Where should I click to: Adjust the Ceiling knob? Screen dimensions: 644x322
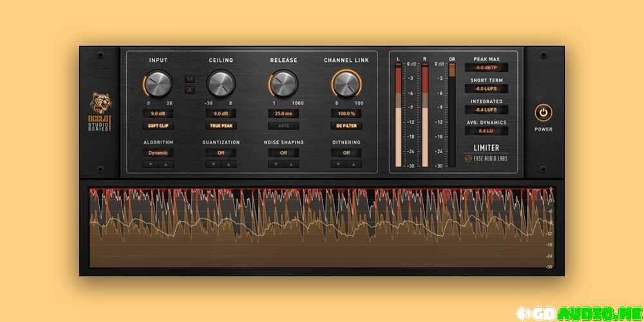coord(221,83)
